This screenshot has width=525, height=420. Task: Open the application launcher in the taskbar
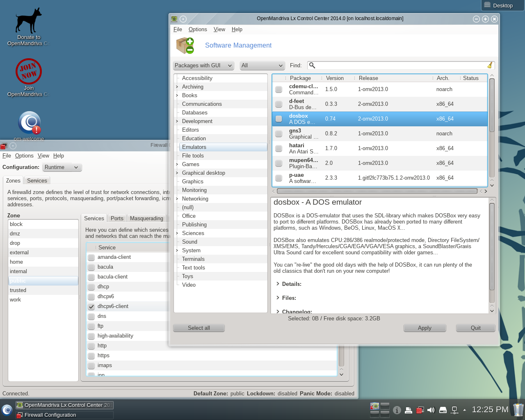coord(7,410)
